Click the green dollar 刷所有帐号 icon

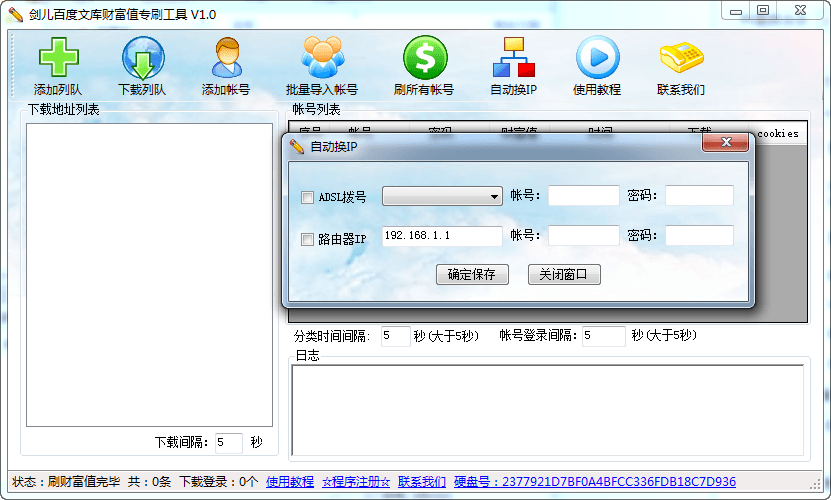(425, 57)
